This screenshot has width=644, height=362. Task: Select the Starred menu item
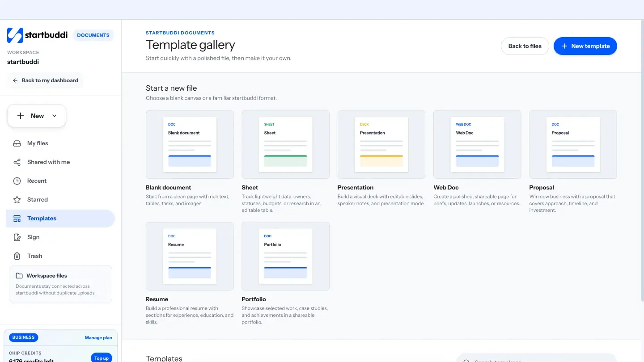(61, 200)
